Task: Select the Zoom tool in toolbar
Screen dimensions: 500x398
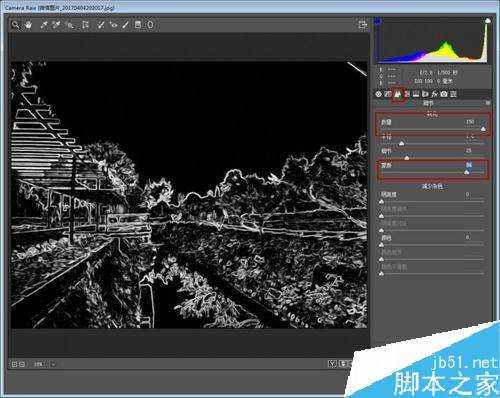Action: point(15,25)
